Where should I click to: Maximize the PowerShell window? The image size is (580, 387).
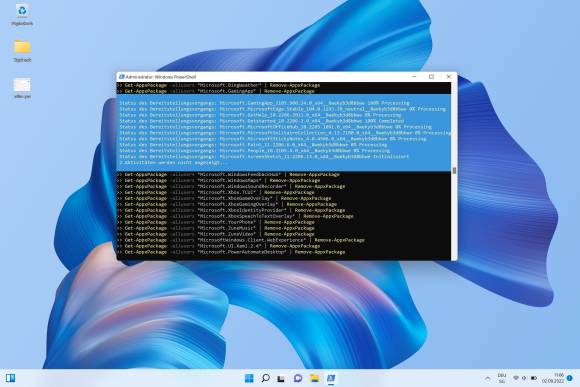click(x=431, y=77)
